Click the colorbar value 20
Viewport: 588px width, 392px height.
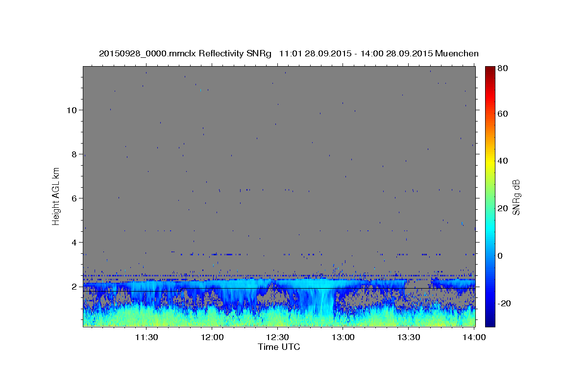click(x=504, y=208)
